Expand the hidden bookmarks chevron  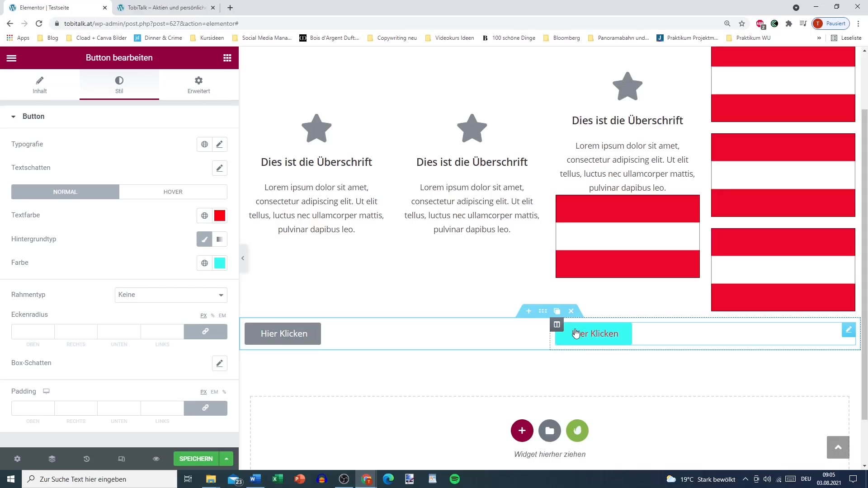(x=819, y=38)
